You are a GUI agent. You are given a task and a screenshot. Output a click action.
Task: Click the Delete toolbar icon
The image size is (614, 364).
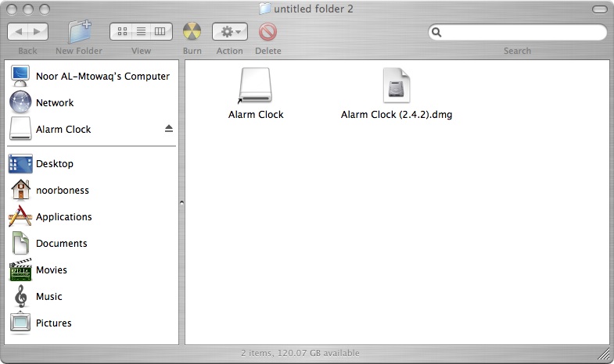pyautogui.click(x=268, y=32)
